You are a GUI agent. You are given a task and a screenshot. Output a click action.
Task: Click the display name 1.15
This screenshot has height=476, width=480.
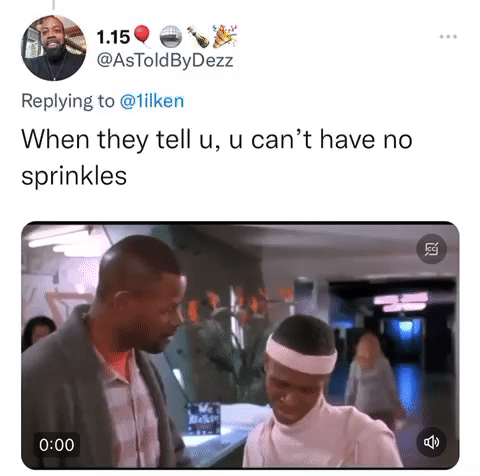click(x=113, y=37)
